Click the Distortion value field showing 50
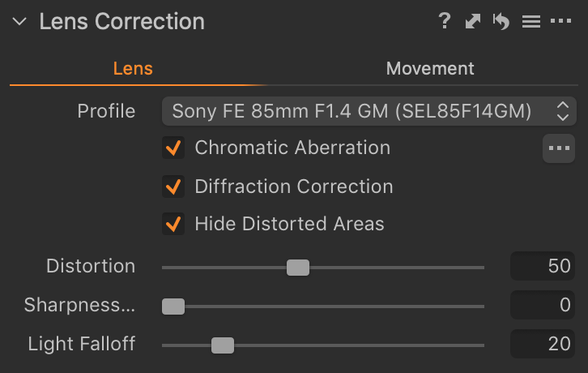 [543, 266]
